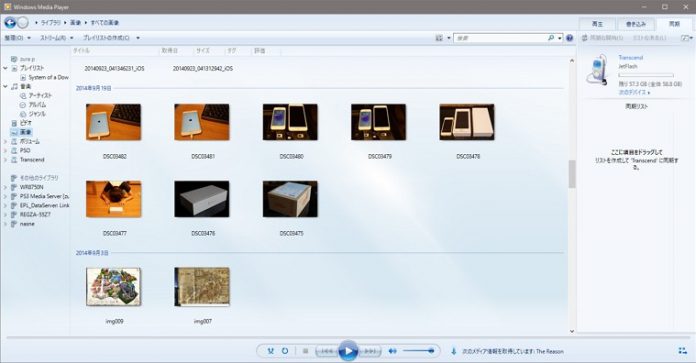696x363 pixels.
Task: Click the vertical scrollbar thumb
Action: point(572,174)
